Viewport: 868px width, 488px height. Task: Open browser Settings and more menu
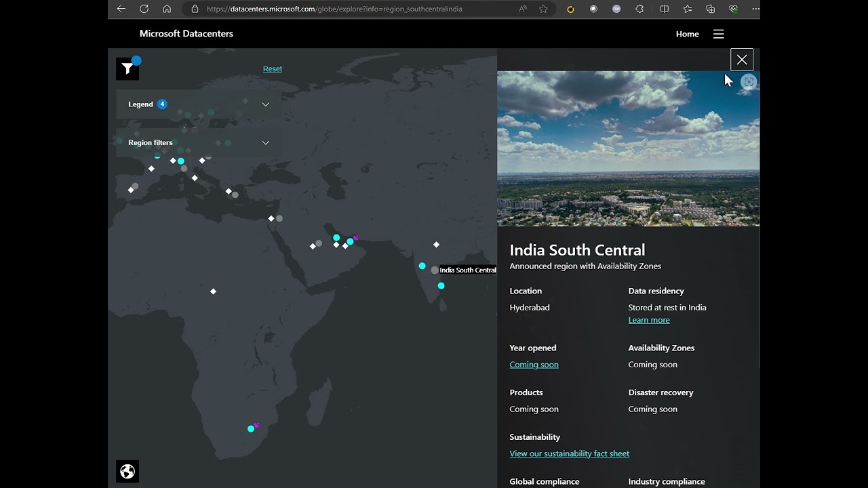pos(755,9)
